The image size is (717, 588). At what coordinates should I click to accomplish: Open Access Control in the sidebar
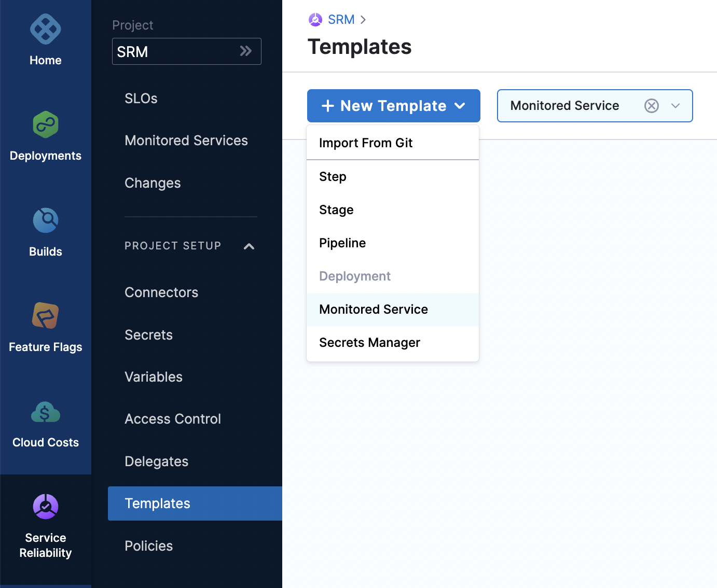coord(173,419)
